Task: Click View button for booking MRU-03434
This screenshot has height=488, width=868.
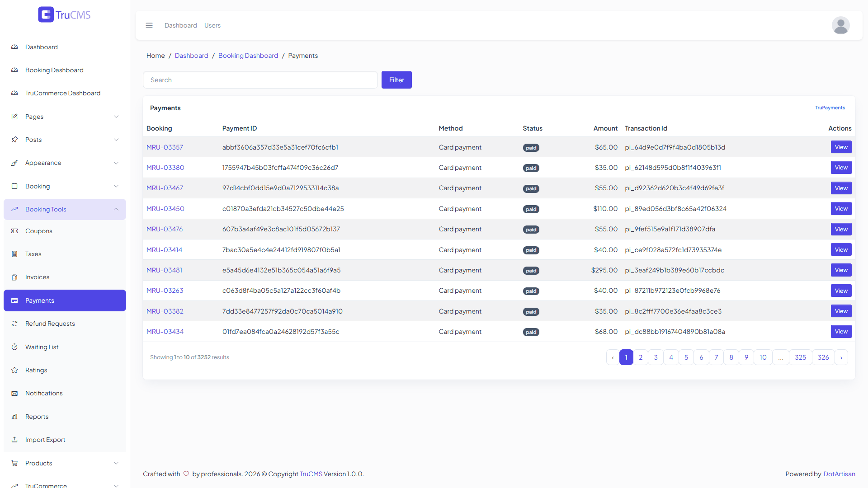Action: click(x=841, y=332)
